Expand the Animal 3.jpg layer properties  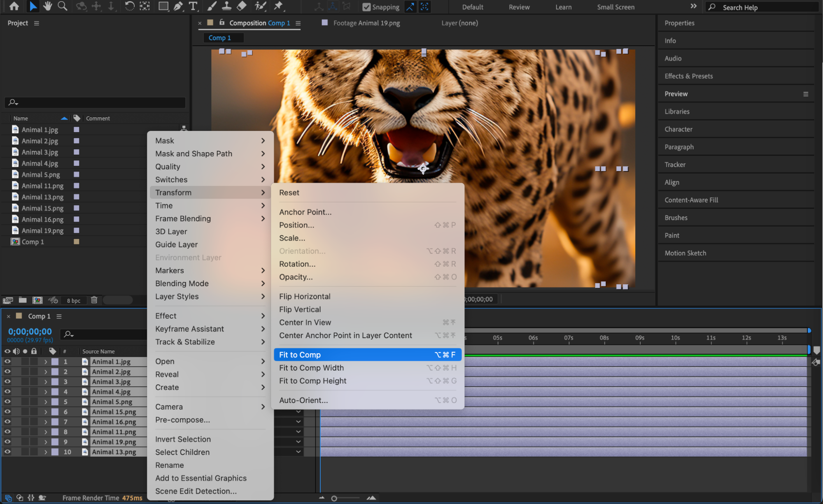(46, 382)
